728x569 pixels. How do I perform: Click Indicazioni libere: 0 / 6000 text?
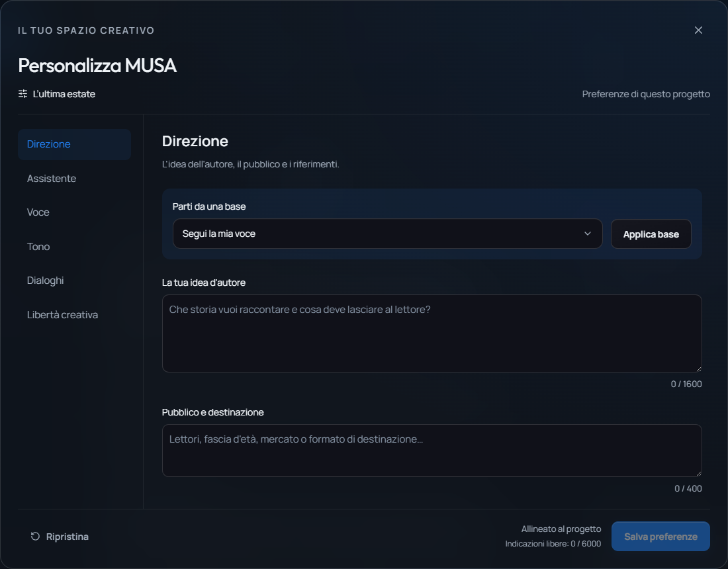553,543
